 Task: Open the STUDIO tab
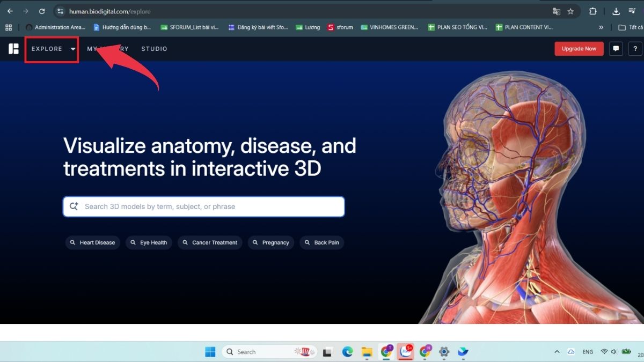154,49
